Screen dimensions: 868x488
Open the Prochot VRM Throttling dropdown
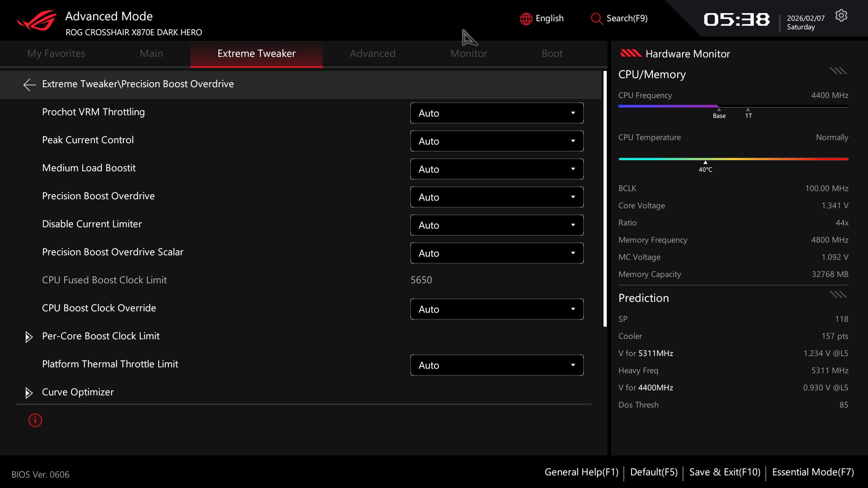[496, 113]
